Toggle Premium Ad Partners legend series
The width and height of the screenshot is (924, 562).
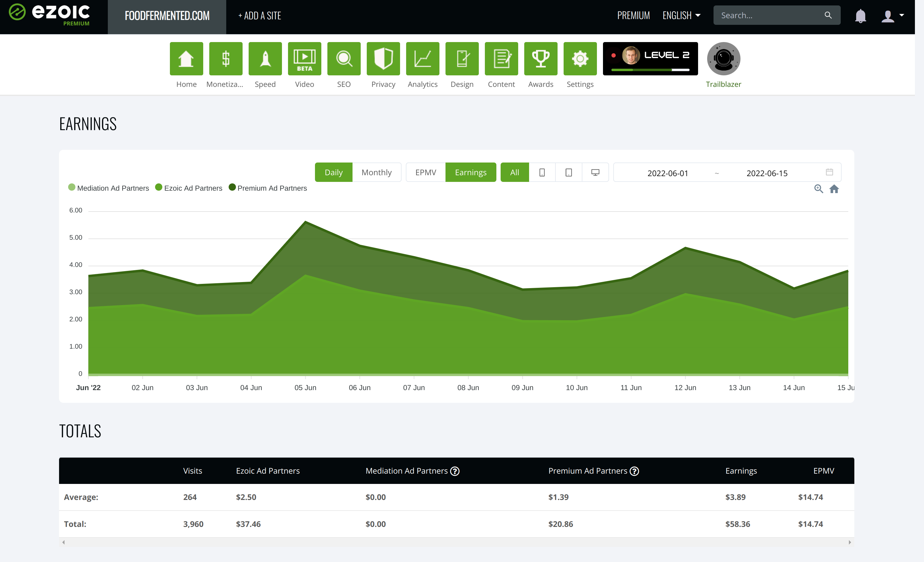tap(268, 188)
